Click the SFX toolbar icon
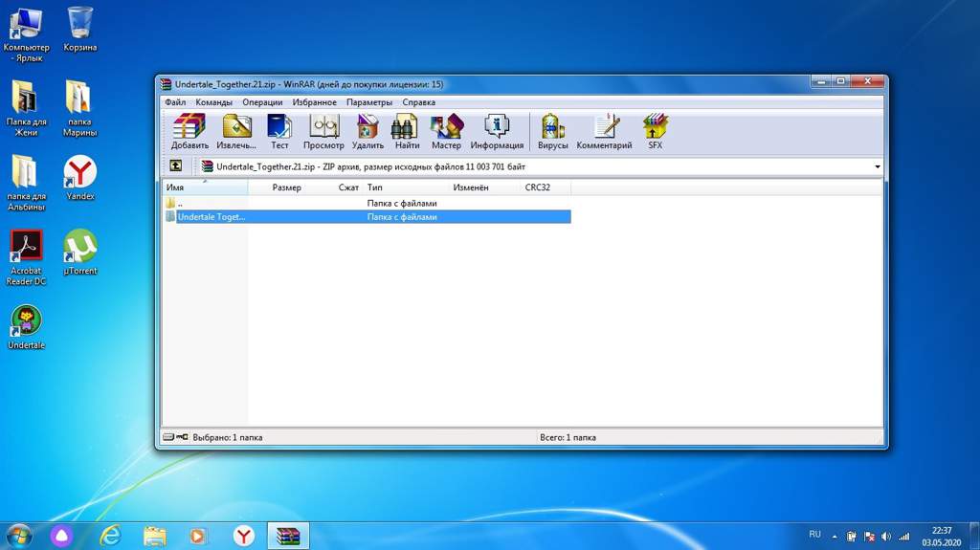The width and height of the screenshot is (980, 550). 655,131
